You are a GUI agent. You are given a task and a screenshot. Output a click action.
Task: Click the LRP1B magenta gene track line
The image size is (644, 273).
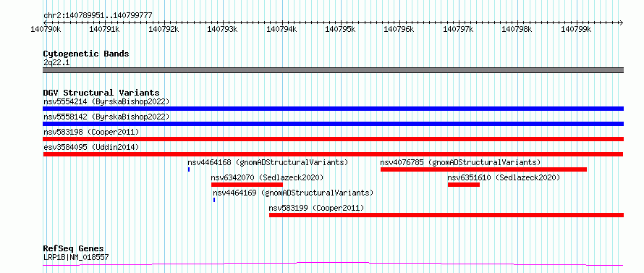pos(333,264)
